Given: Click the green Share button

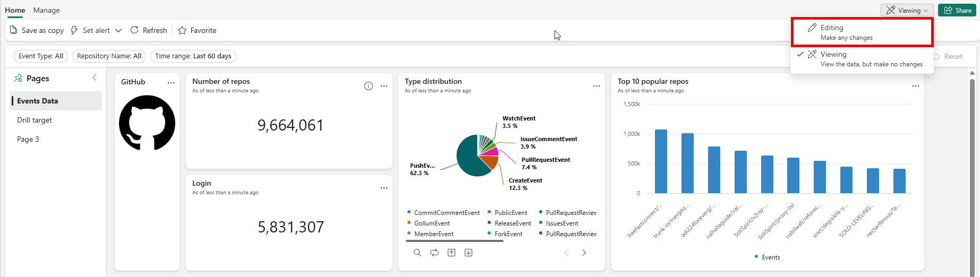Looking at the screenshot, I should tap(957, 11).
